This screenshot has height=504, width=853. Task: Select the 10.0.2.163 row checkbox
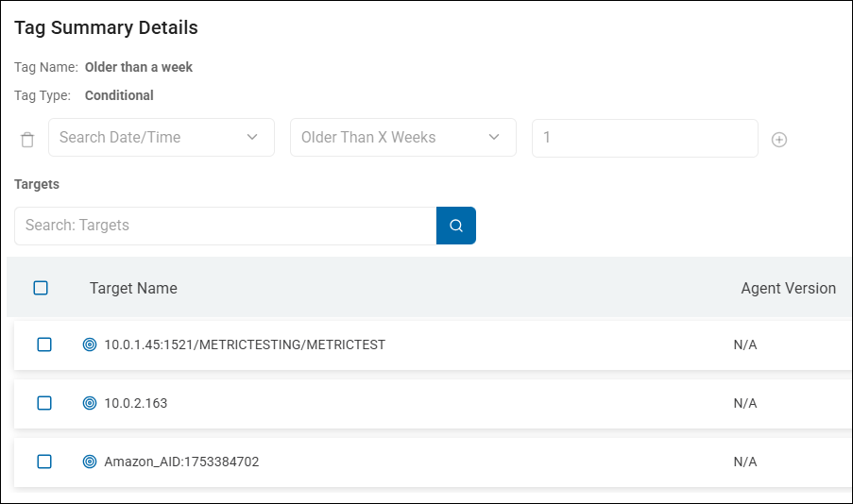[x=44, y=403]
